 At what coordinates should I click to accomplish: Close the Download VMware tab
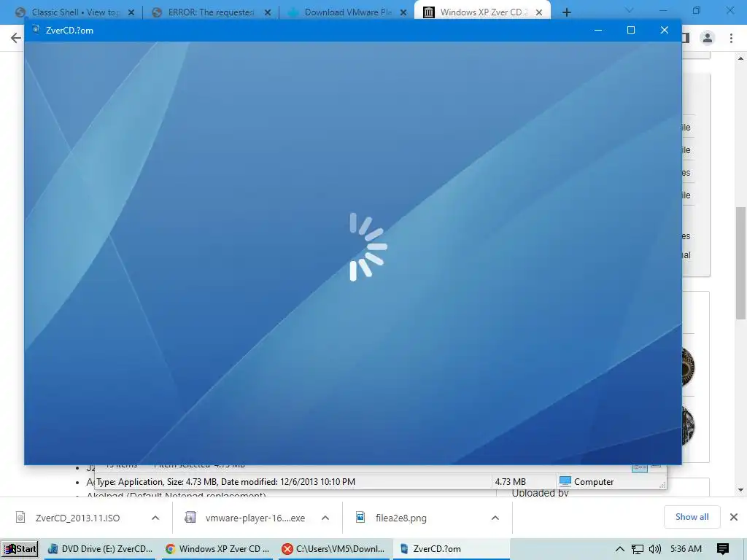(x=403, y=12)
